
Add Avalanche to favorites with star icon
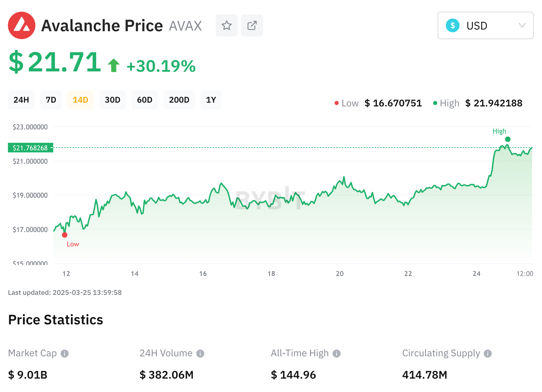[226, 25]
